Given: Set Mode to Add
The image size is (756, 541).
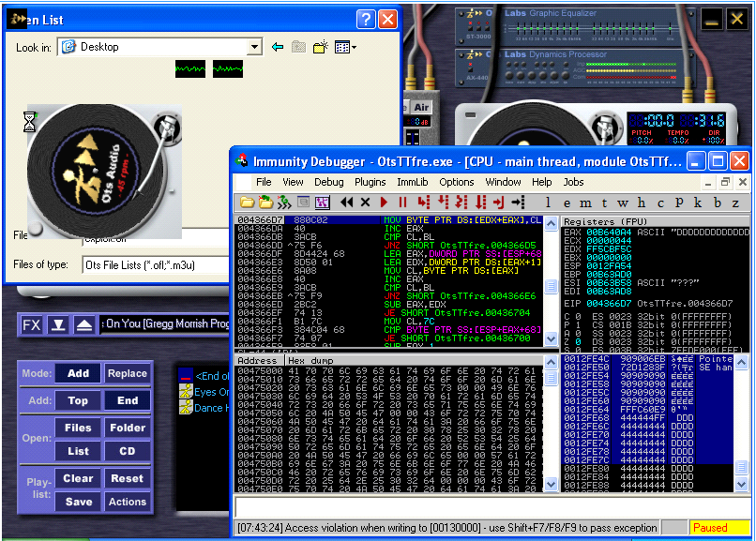Looking at the screenshot, I should point(78,373).
